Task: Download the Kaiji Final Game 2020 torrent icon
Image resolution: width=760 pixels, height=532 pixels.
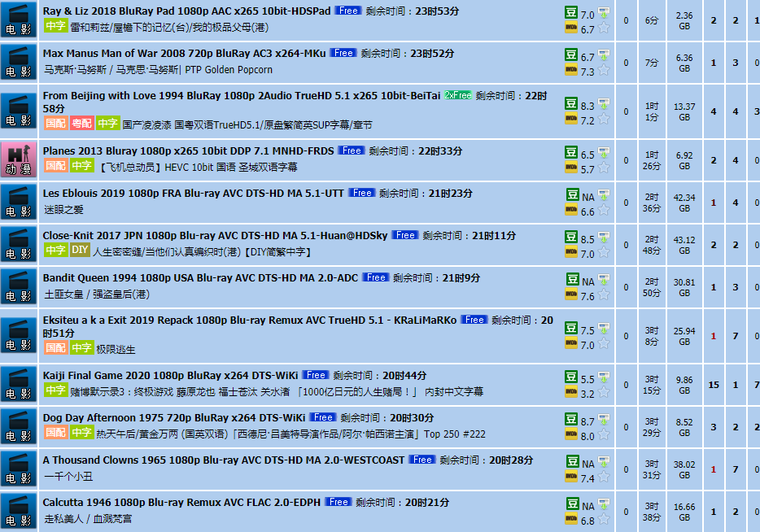Action: click(x=604, y=377)
